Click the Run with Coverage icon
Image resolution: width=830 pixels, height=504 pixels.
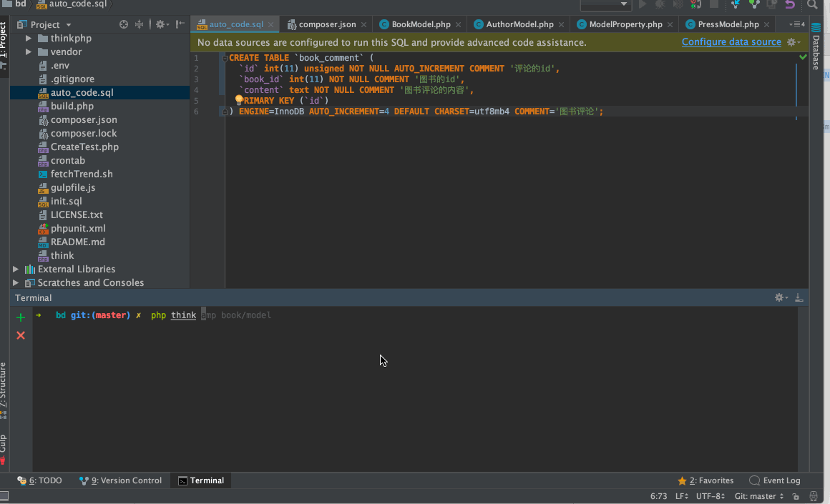(x=678, y=4)
